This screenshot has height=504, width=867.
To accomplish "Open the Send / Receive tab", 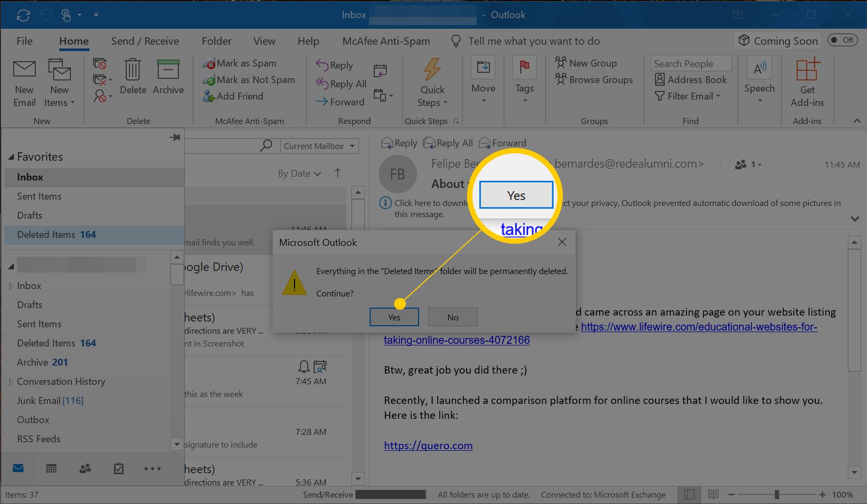I will click(145, 41).
